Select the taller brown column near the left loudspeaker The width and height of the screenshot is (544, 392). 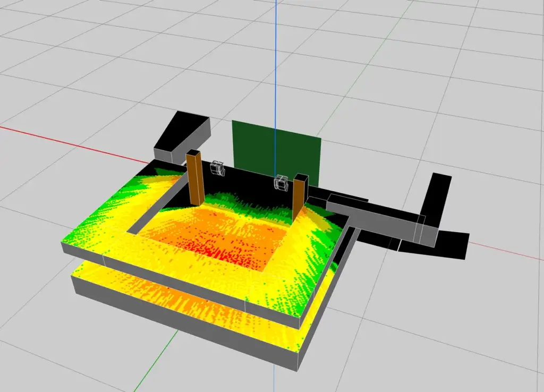coord(195,177)
